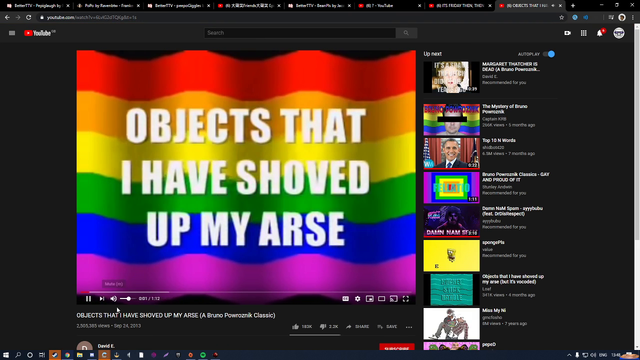Turn off the Autoplay switch
Screen dimensions: 640x360
pos(549,54)
